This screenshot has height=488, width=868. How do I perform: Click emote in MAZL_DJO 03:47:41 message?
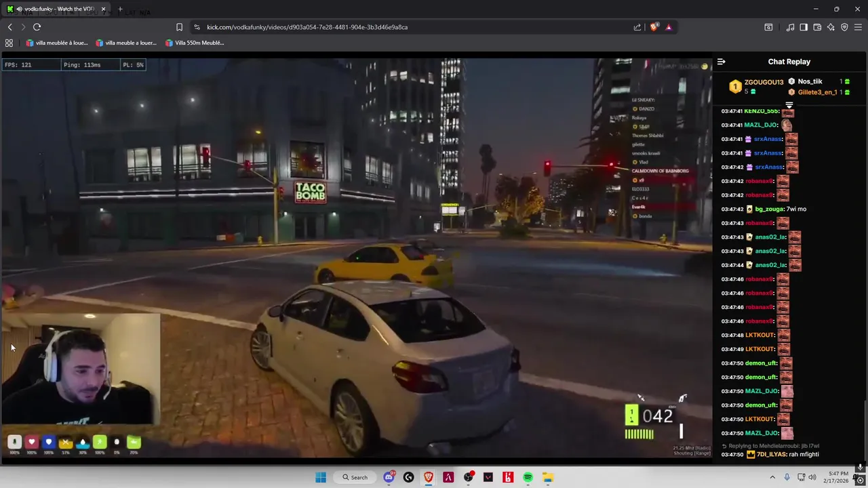pos(786,125)
